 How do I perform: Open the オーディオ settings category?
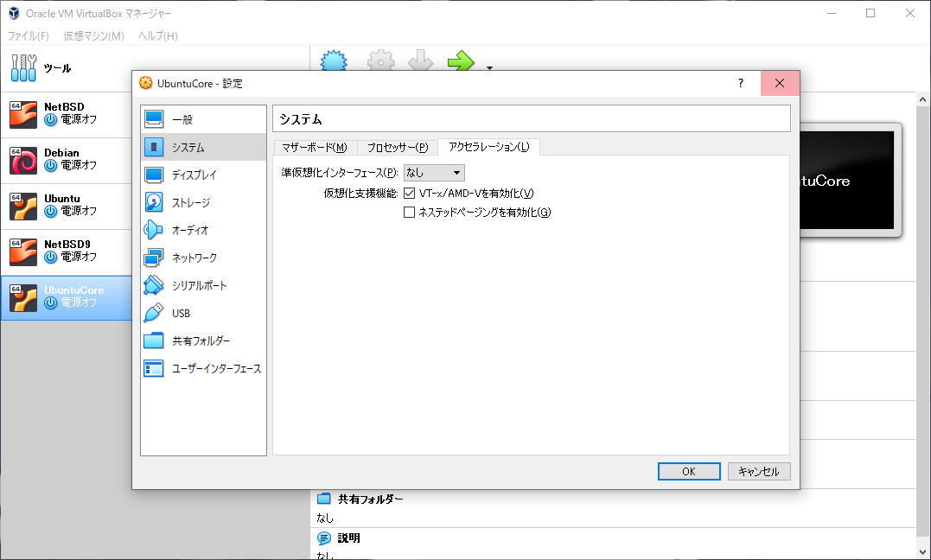tap(203, 230)
